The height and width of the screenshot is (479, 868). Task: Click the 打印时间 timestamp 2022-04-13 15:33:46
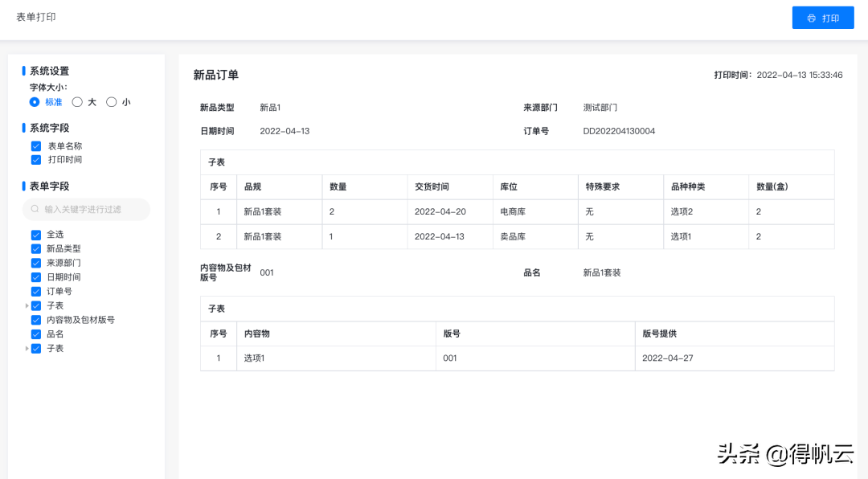click(800, 75)
